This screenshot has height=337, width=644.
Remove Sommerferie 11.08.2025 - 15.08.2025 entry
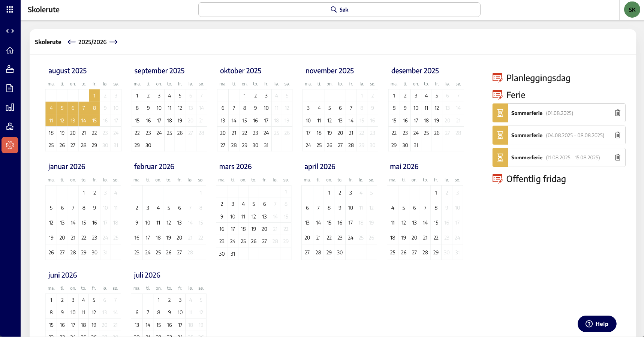tap(617, 157)
